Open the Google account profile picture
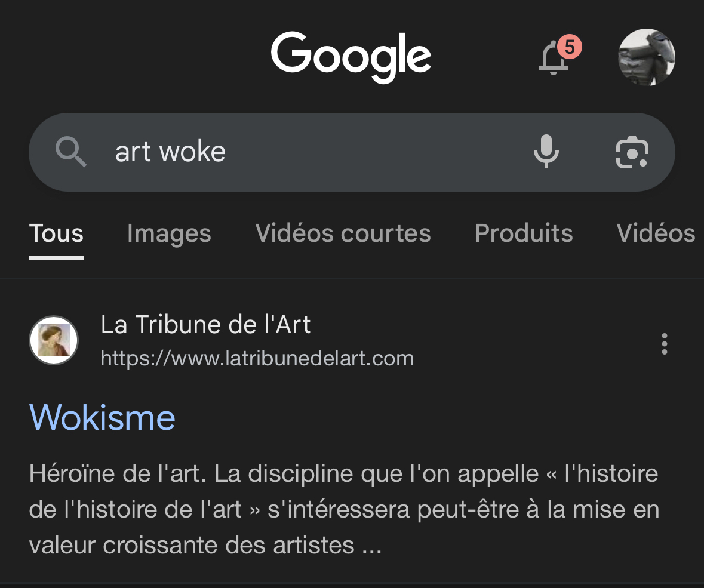 coord(646,57)
